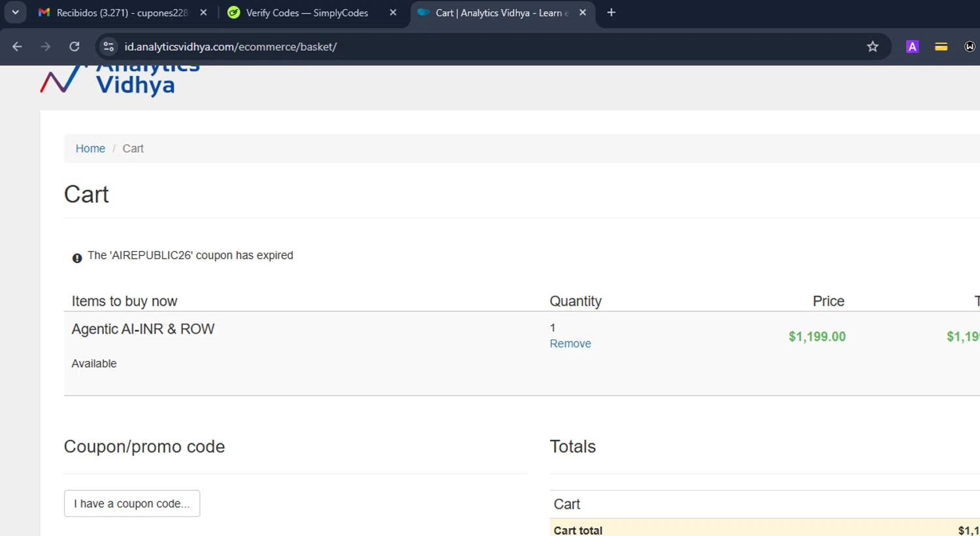The height and width of the screenshot is (536, 980).
Task: Click the Items to buy now header
Action: pyautogui.click(x=124, y=301)
